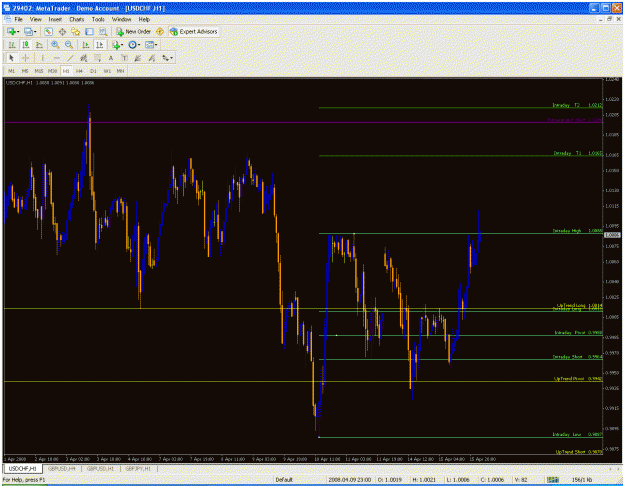Viewport: 625px width, 486px height.
Task: Click the USDCHF,H1 quote header in chart
Action: [50, 83]
